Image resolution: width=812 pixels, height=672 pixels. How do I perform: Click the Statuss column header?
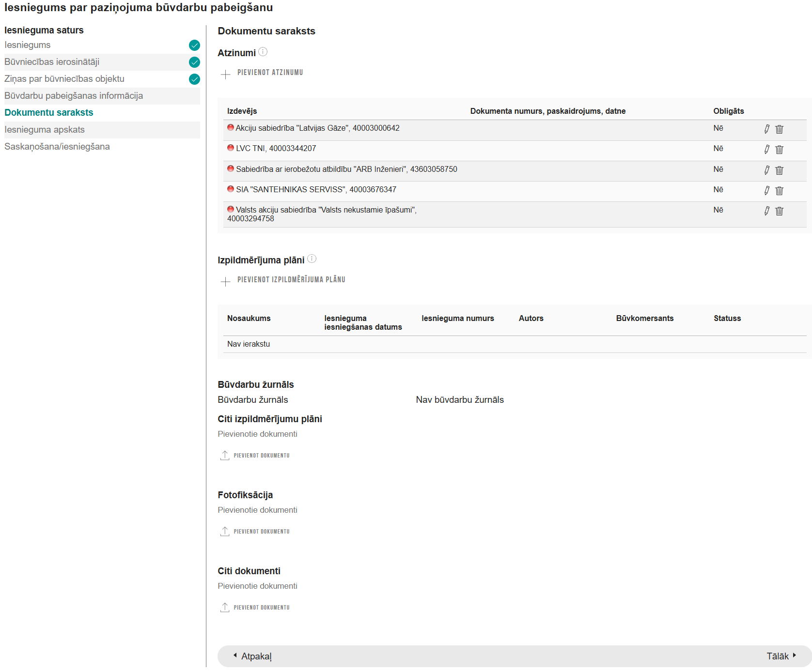click(727, 319)
